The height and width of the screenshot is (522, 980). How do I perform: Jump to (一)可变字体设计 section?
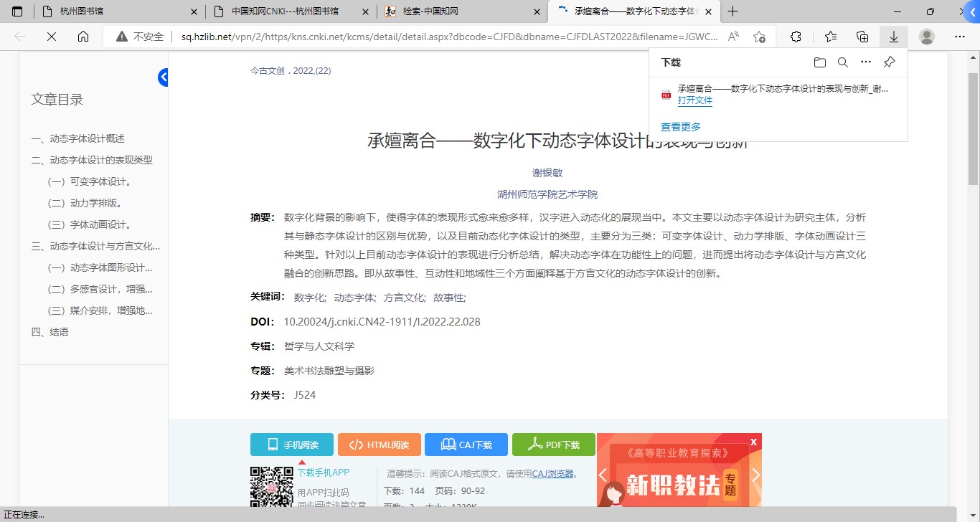[x=90, y=181]
